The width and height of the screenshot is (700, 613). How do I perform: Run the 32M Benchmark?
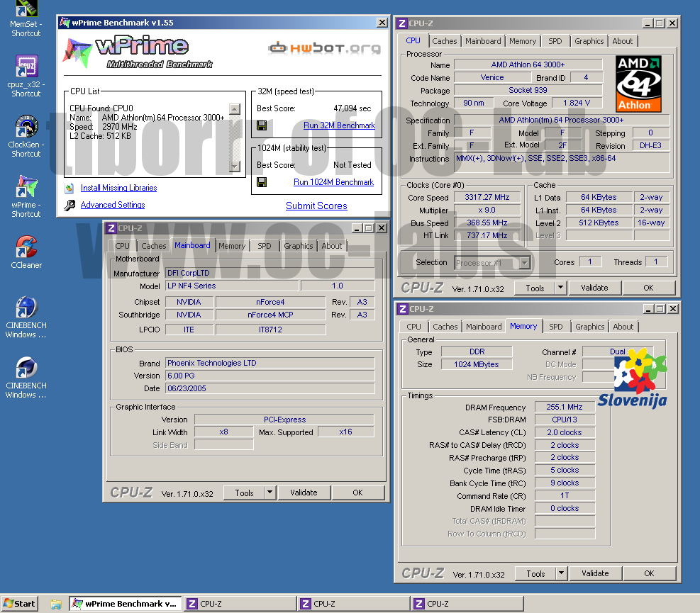pyautogui.click(x=339, y=125)
